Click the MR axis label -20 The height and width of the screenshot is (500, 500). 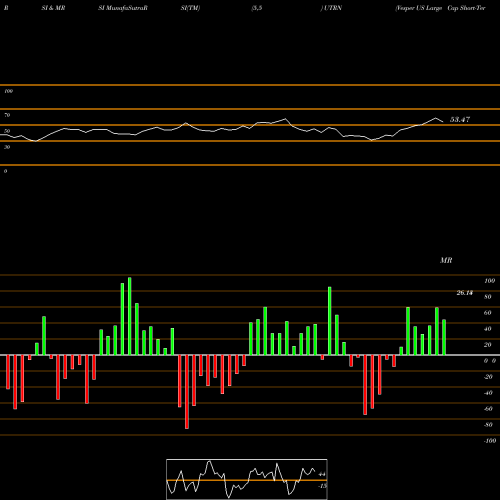488,377
